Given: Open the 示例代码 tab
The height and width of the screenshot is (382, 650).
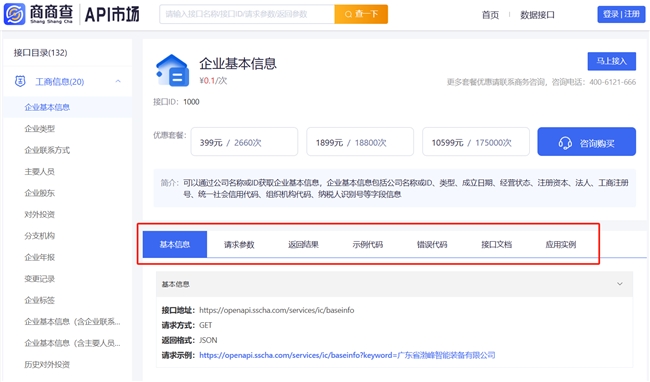Looking at the screenshot, I should pos(368,244).
